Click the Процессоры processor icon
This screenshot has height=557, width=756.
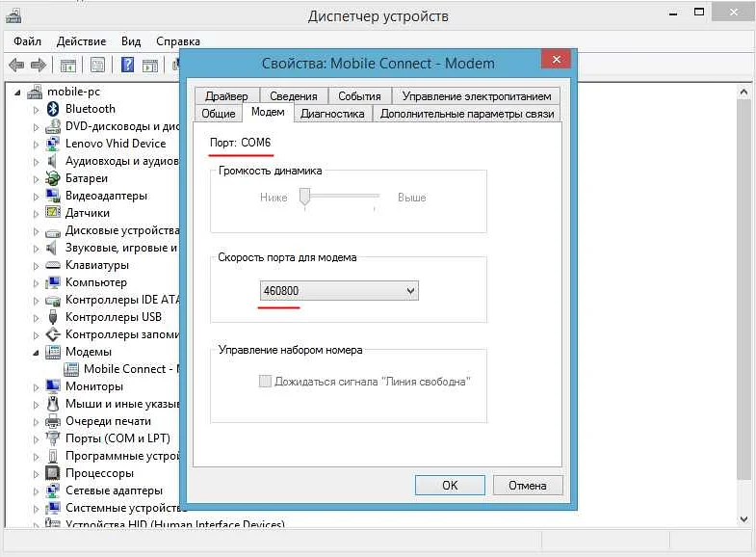(x=53, y=473)
